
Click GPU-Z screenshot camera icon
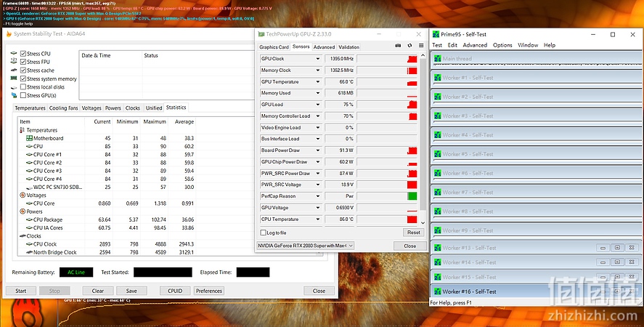point(398,46)
